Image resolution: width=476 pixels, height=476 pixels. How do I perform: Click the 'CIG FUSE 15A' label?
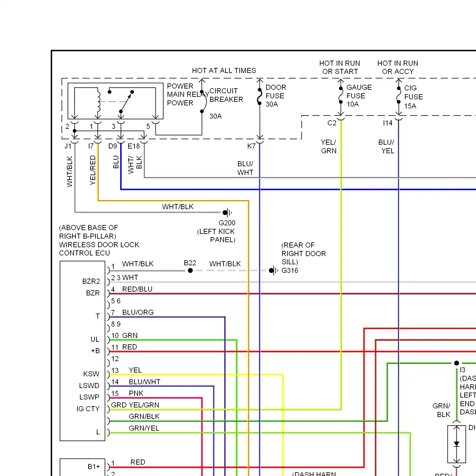click(x=413, y=97)
